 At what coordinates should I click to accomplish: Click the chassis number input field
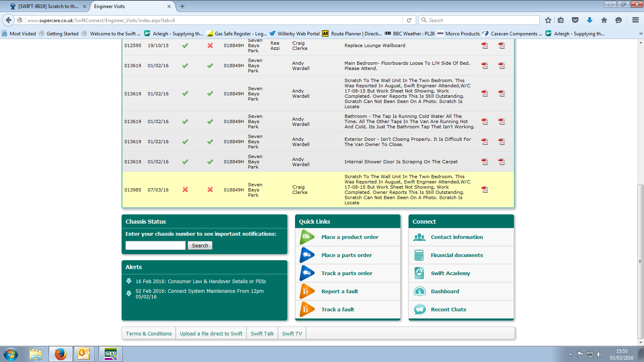click(x=155, y=245)
